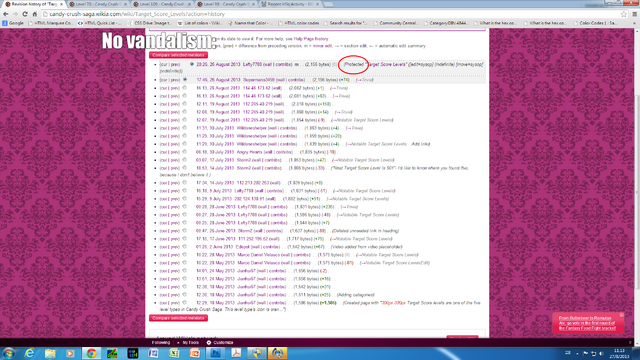Switch to Level 100 - Candy Crush tab

tap(163, 4)
